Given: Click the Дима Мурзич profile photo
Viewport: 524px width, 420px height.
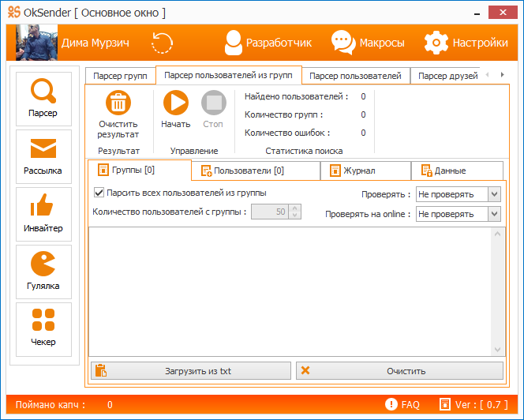Looking at the screenshot, I should [36, 42].
